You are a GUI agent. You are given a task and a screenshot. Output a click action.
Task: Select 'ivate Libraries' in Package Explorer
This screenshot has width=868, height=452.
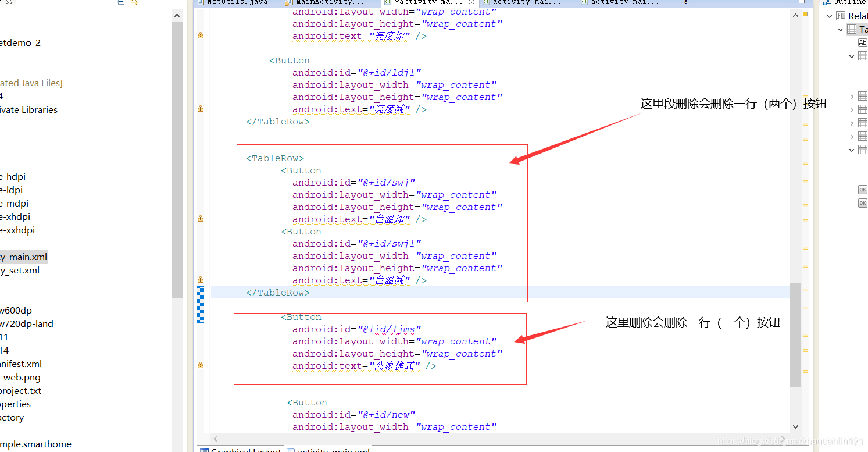(x=29, y=110)
